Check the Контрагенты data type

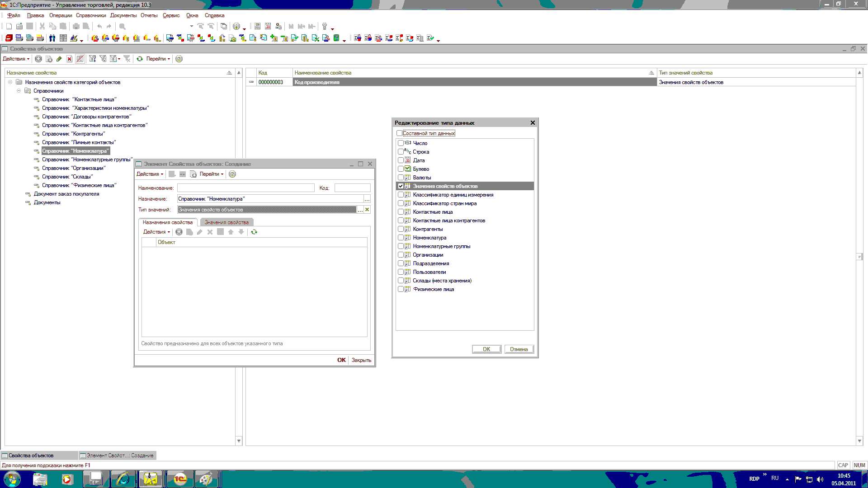pos(401,229)
